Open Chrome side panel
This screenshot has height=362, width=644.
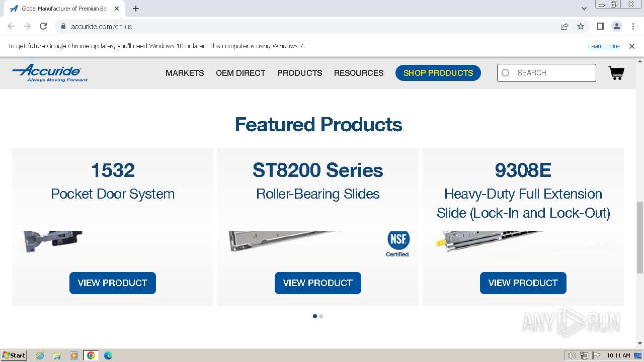coord(600,26)
